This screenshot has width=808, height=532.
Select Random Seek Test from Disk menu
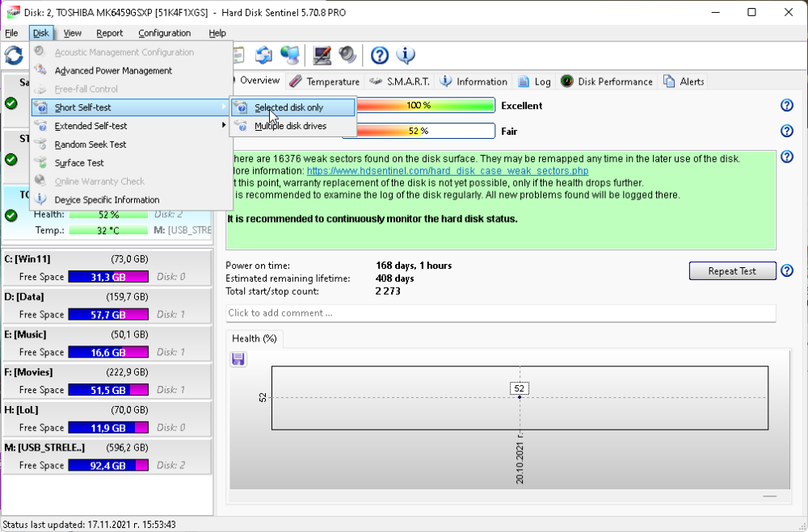tap(132, 145)
